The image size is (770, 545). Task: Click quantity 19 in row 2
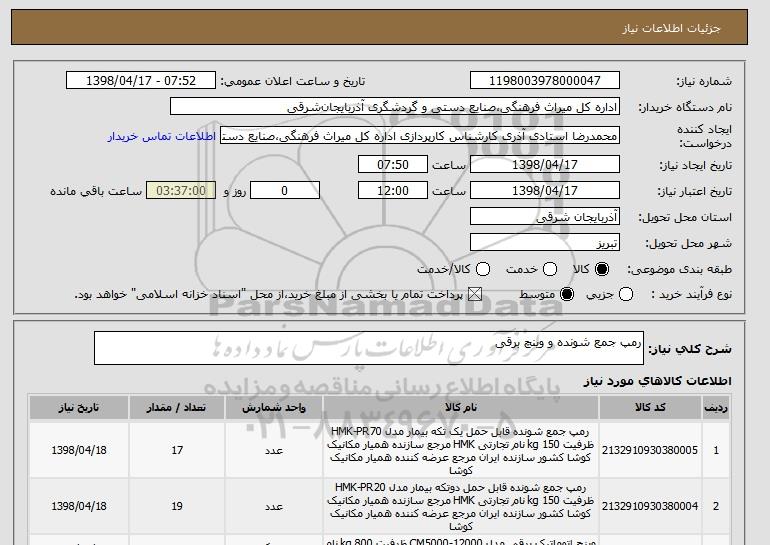[x=177, y=506]
